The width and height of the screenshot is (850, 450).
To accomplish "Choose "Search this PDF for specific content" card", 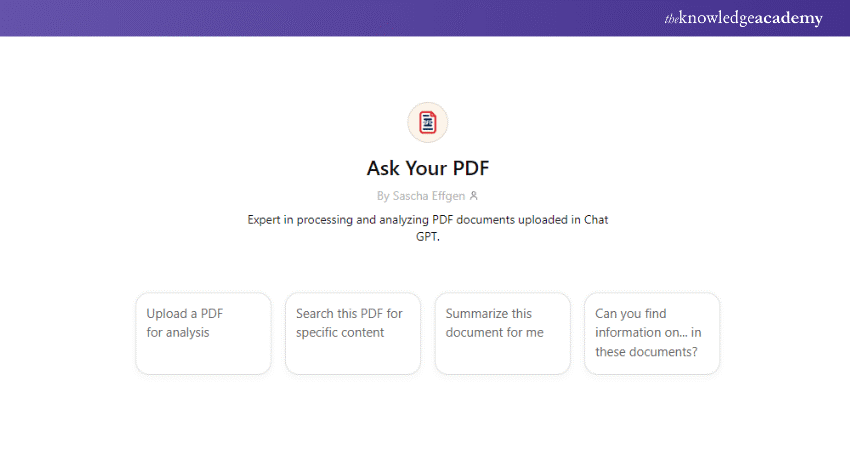I will coord(352,333).
